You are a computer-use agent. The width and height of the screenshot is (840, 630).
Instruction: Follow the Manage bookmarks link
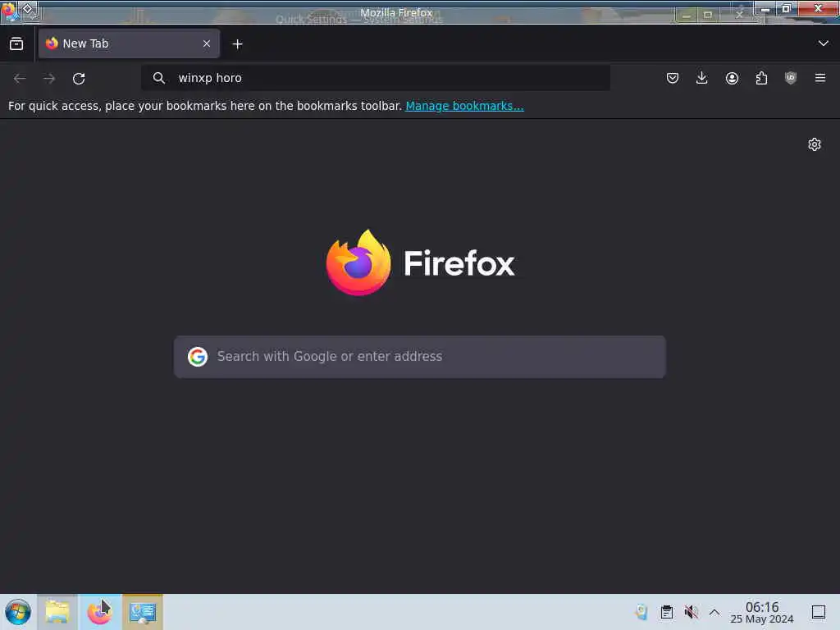[464, 106]
